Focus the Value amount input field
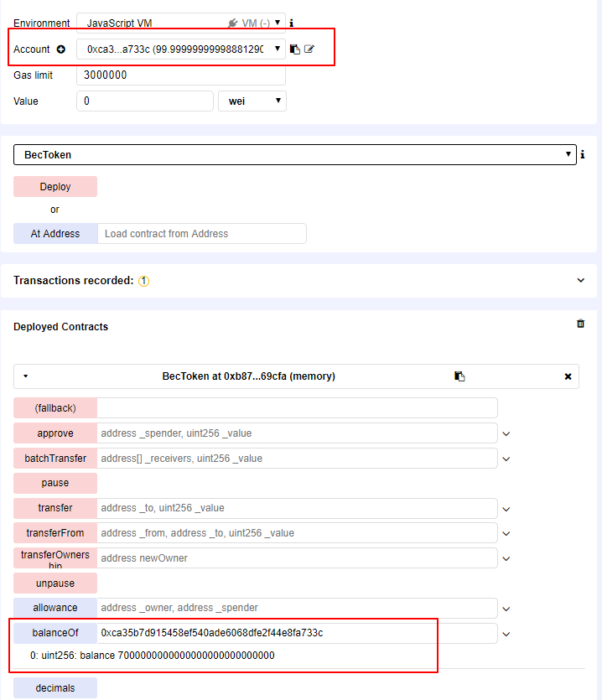602x700 pixels. tap(145, 101)
